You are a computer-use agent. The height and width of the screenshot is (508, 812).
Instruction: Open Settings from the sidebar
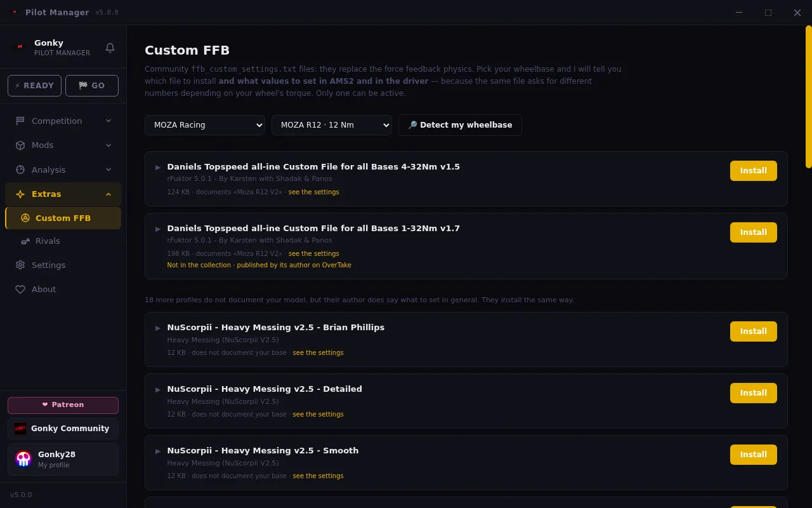click(63, 265)
